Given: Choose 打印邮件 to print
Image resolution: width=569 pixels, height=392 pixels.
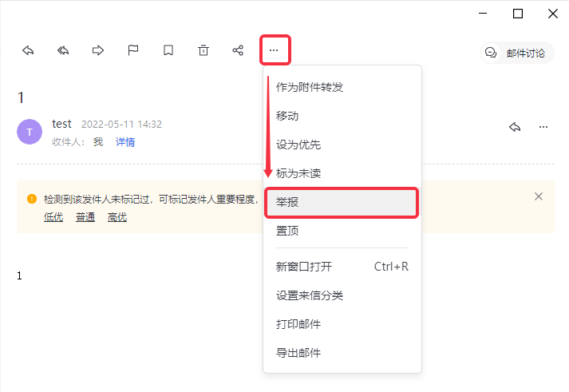Looking at the screenshot, I should click(342, 324).
